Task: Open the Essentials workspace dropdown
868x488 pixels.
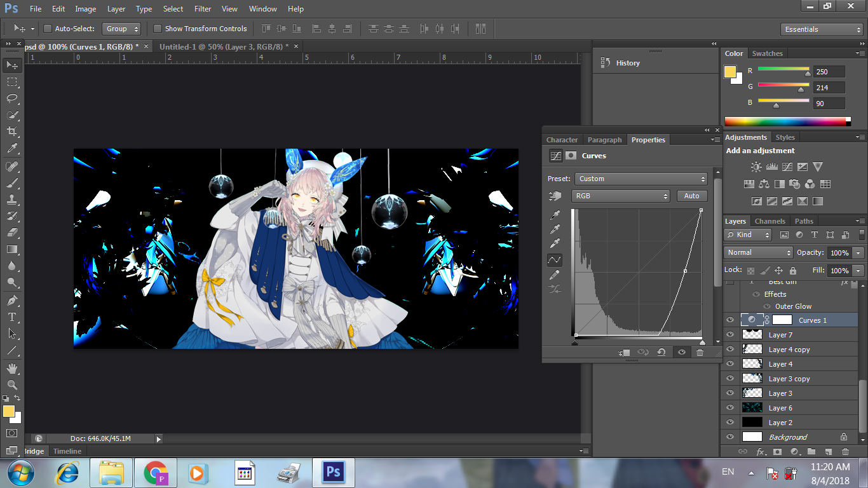Action: point(822,29)
